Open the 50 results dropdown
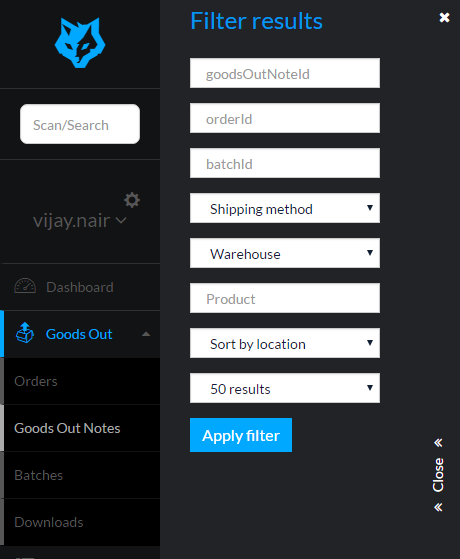Screen dimensions: 460x559 click(x=285, y=388)
